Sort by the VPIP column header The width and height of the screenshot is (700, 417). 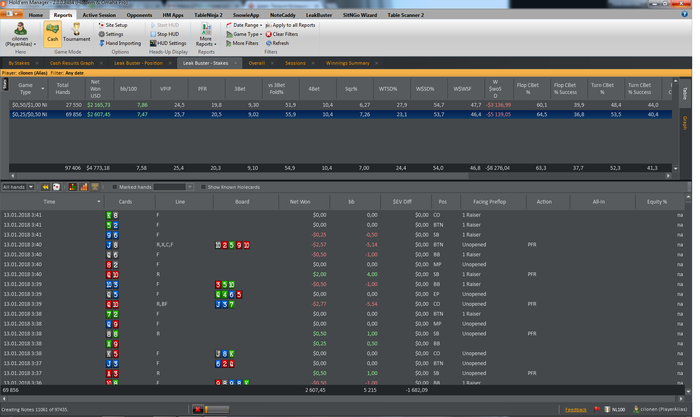pos(166,88)
